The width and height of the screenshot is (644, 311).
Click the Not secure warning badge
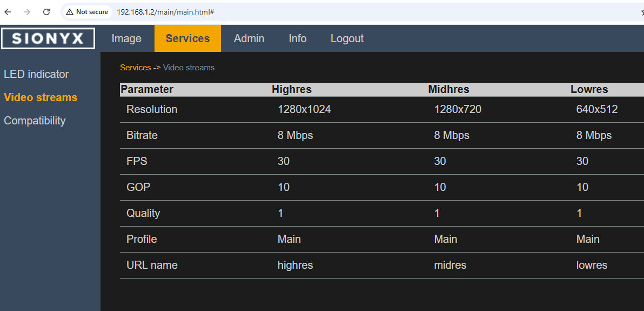pos(87,12)
